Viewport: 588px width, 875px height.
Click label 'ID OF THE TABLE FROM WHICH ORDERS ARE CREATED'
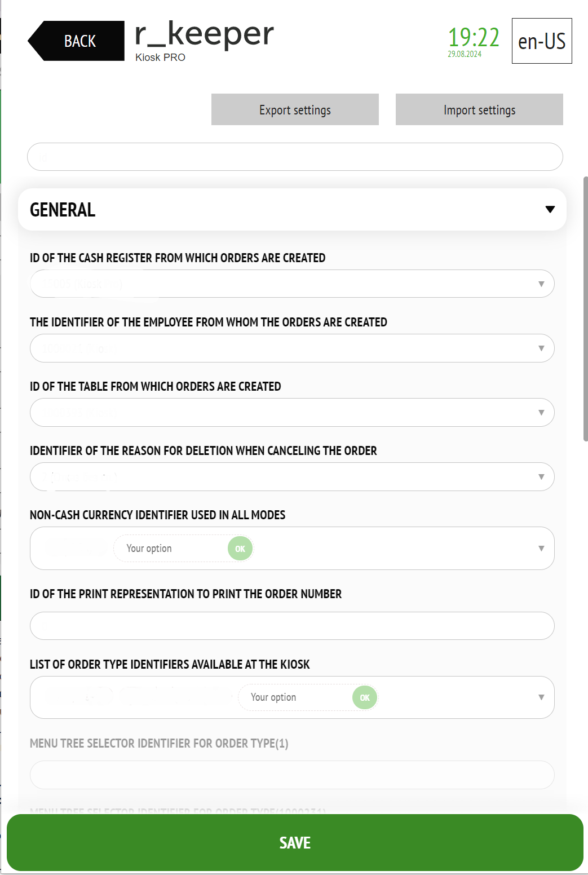156,386
